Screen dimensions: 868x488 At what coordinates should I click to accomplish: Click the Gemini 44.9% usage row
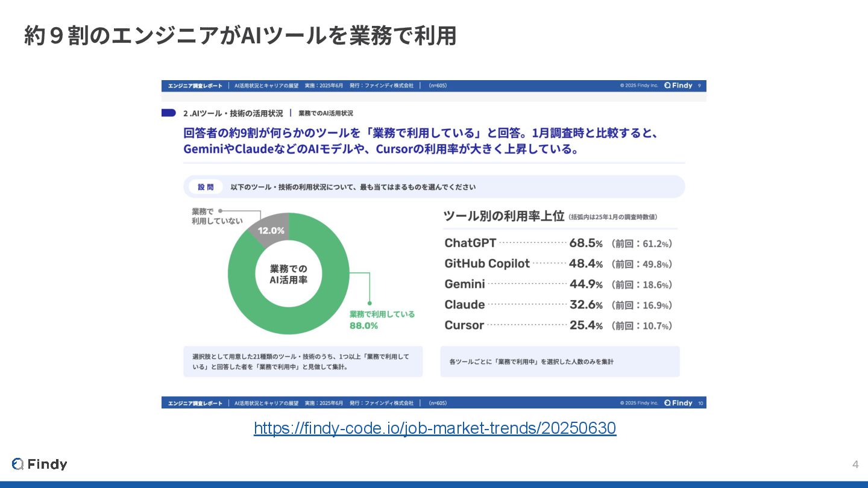pyautogui.click(x=558, y=284)
